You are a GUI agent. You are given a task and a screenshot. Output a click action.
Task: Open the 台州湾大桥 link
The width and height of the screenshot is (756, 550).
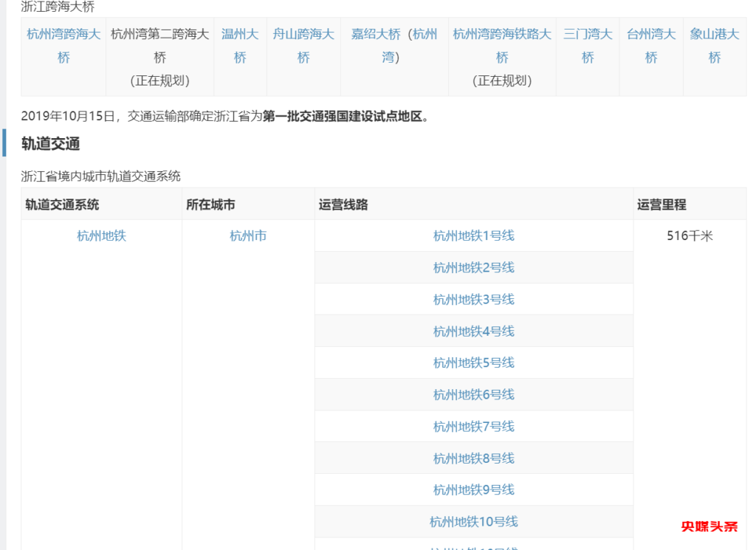point(651,35)
